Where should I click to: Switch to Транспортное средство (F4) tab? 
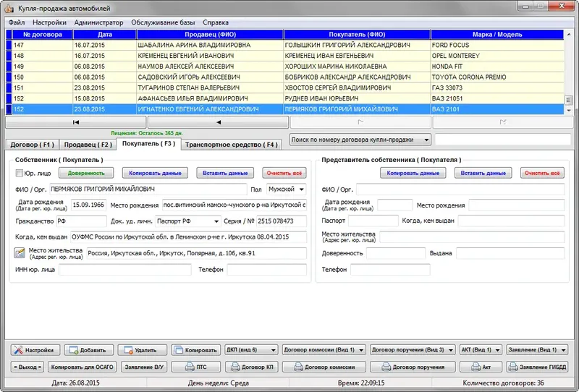click(x=231, y=145)
